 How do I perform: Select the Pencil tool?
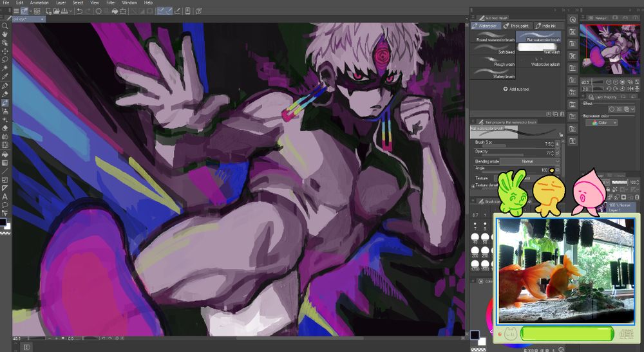tap(5, 95)
